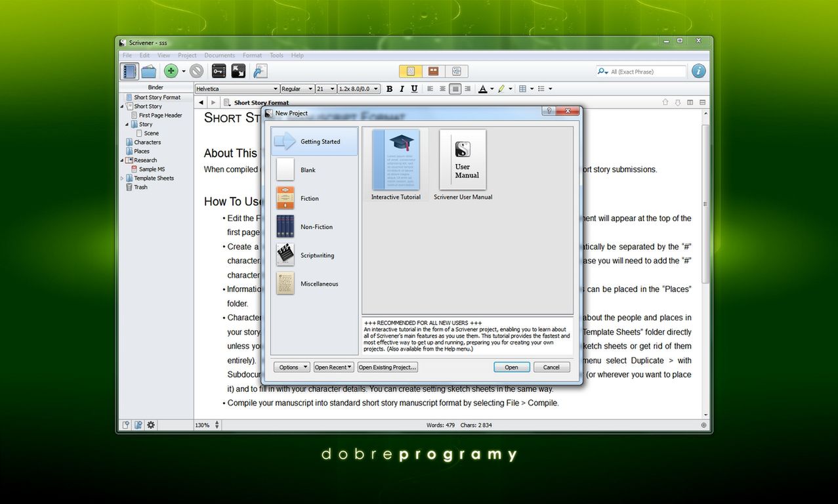
Task: Align text right
Action: click(468, 89)
